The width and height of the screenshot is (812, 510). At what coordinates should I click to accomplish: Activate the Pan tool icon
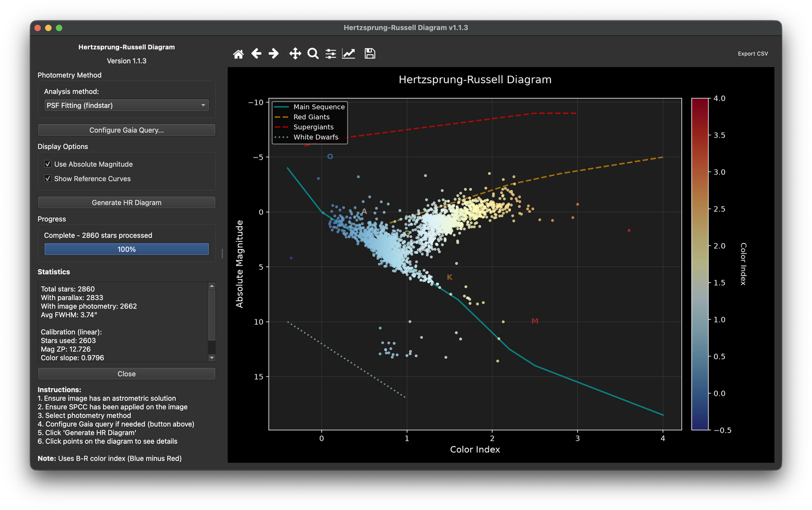[295, 54]
